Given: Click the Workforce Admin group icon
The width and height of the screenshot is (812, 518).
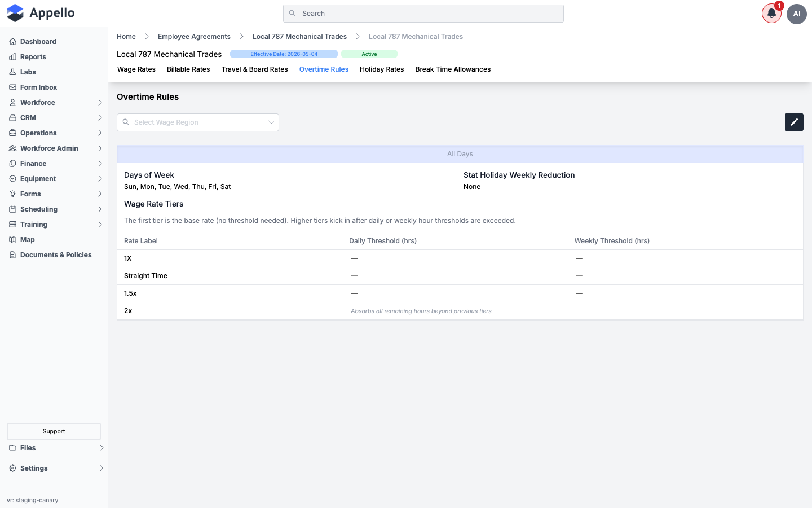Looking at the screenshot, I should pyautogui.click(x=12, y=148).
